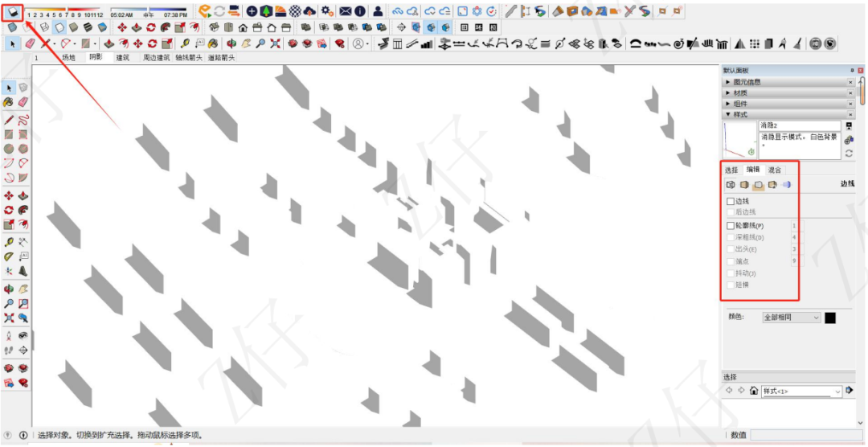Select the Line pencil tool in left toolbar
The height and width of the screenshot is (447, 868).
9,120
